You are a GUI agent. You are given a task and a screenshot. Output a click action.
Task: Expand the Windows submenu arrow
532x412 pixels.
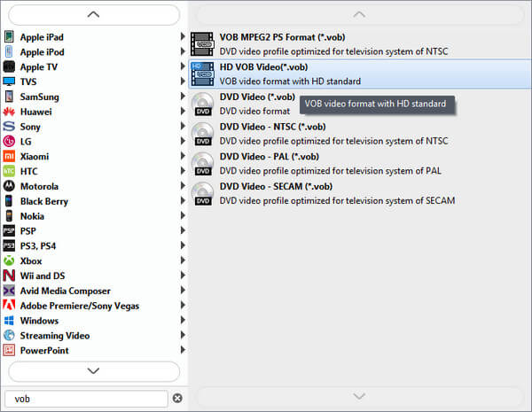[x=183, y=320]
